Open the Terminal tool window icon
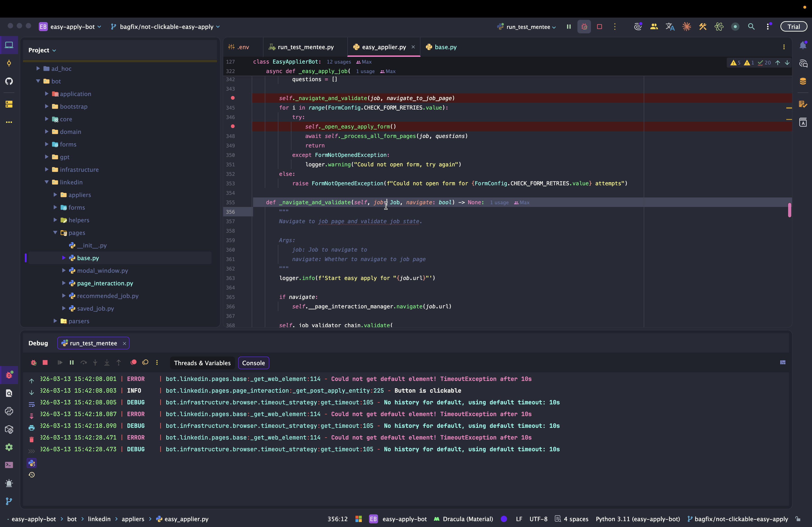 click(9, 465)
